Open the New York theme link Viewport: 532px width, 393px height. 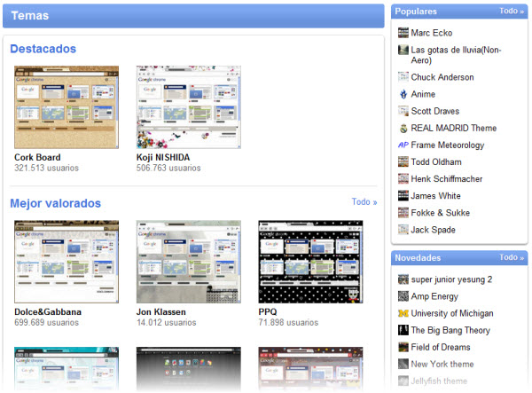(442, 364)
